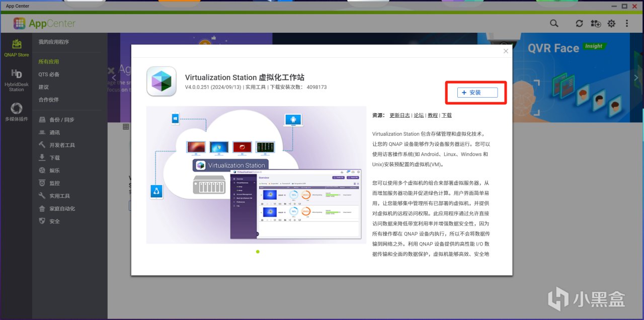The height and width of the screenshot is (320, 644).
Task: Click the 安装 install button
Action: coord(477,93)
